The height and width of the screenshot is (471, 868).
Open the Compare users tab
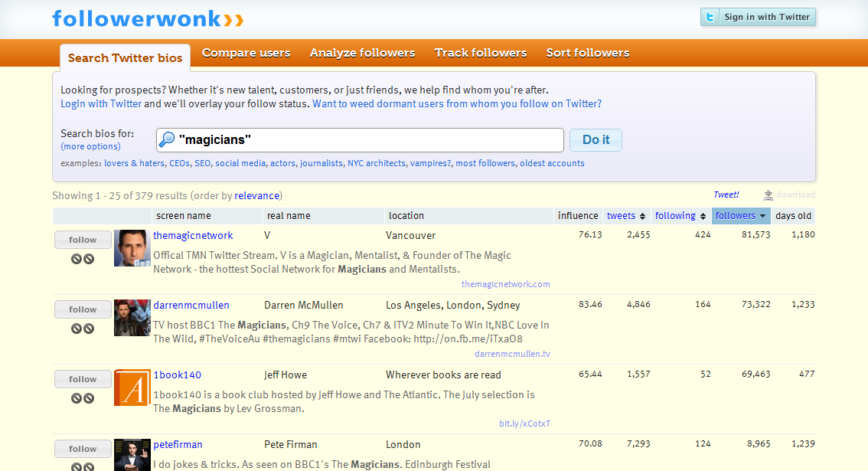pos(246,53)
